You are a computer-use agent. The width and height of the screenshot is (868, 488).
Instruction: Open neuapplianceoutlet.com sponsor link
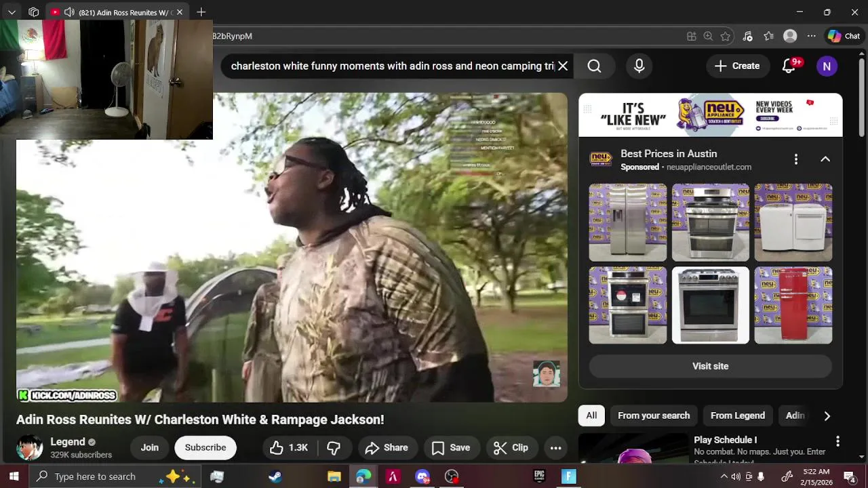tap(709, 167)
